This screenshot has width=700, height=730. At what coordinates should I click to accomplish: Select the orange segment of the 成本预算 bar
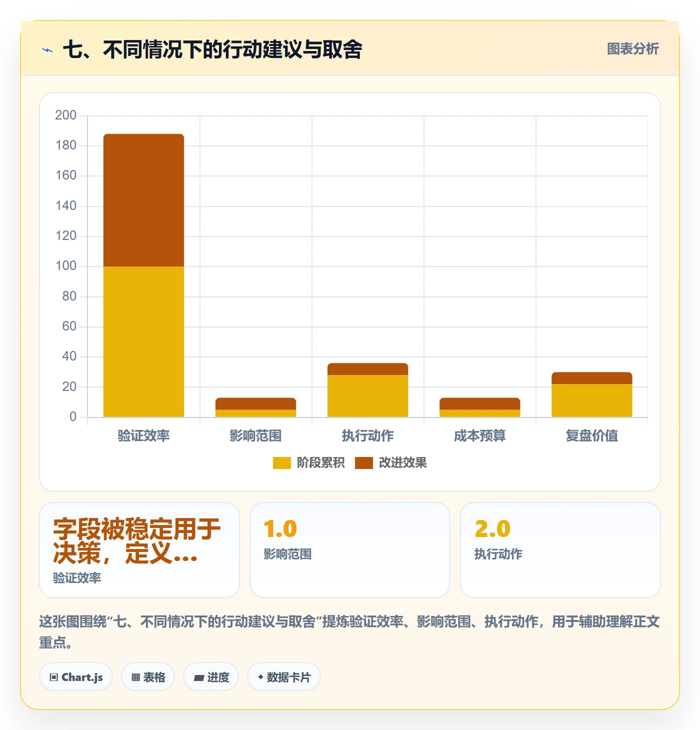click(x=479, y=403)
